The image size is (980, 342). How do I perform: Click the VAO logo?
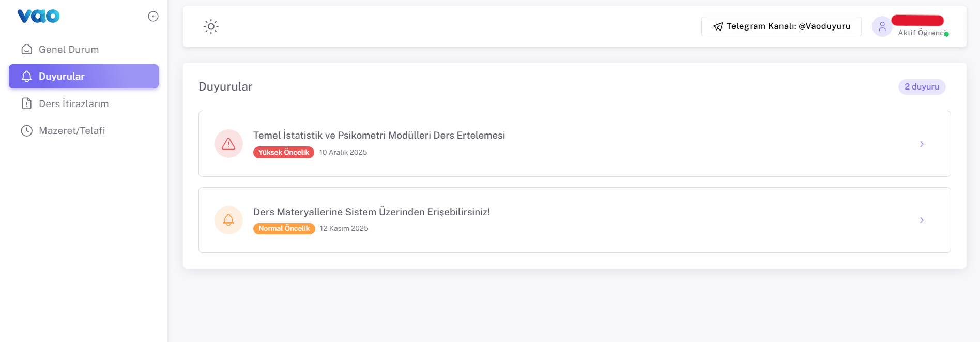click(38, 16)
